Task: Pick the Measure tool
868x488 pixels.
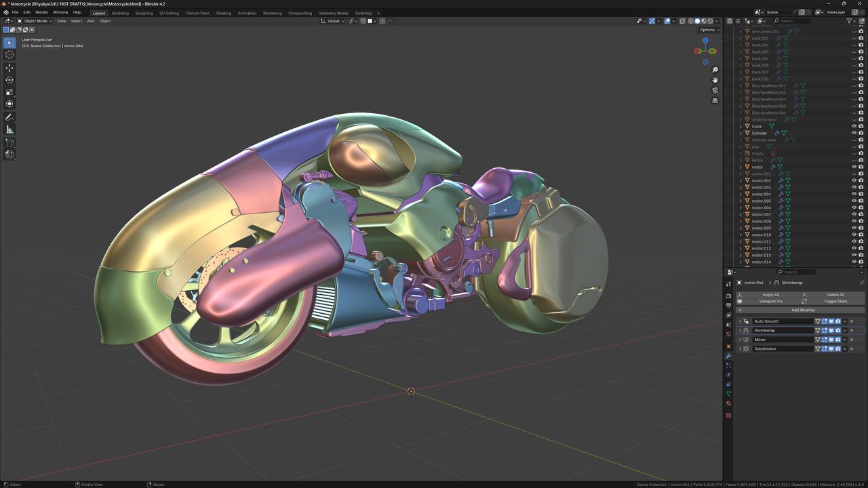Action: (x=9, y=129)
